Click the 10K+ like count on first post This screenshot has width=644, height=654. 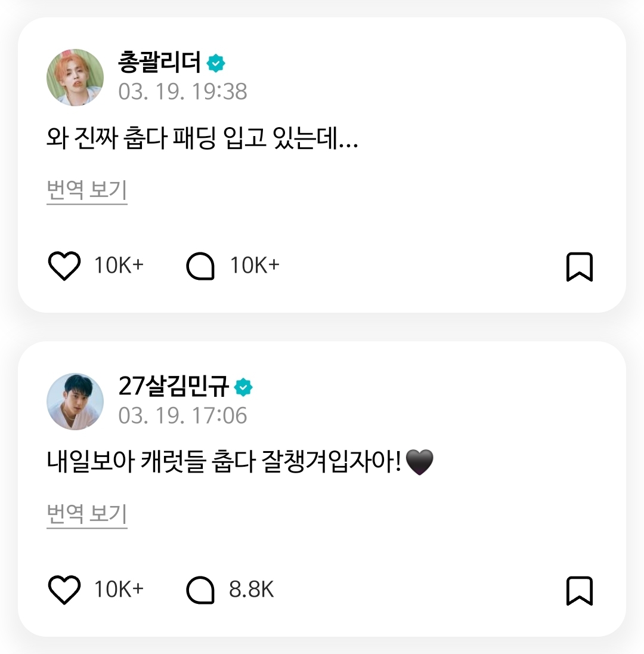[x=119, y=266]
